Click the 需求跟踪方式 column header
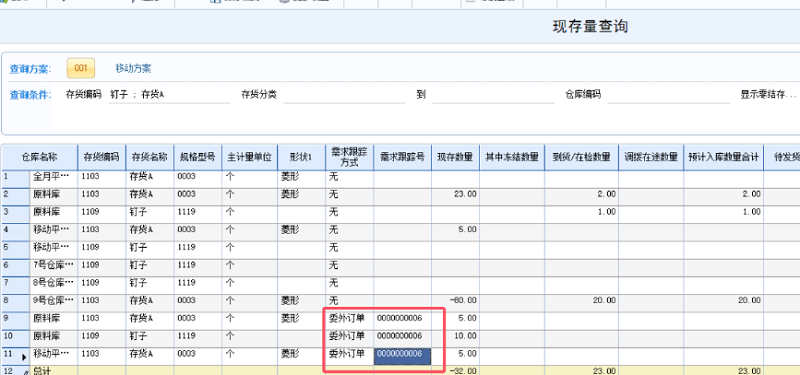This screenshot has height=375, width=800. [x=349, y=157]
